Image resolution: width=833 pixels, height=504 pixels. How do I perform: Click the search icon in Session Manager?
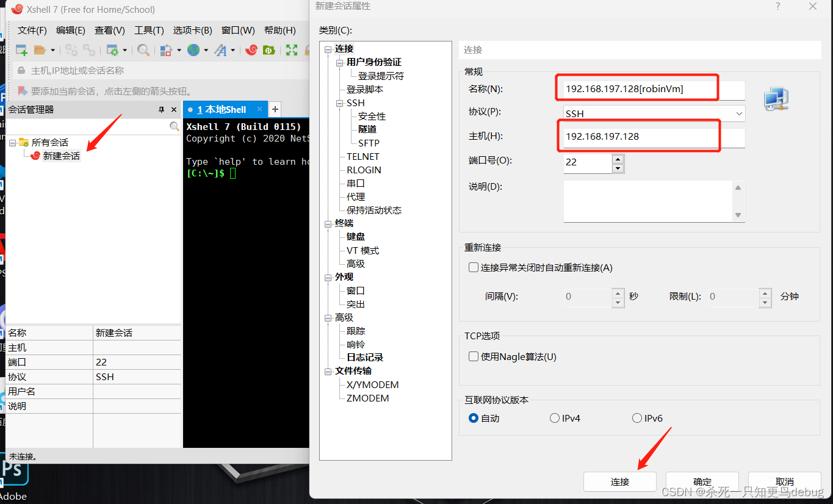click(x=175, y=126)
